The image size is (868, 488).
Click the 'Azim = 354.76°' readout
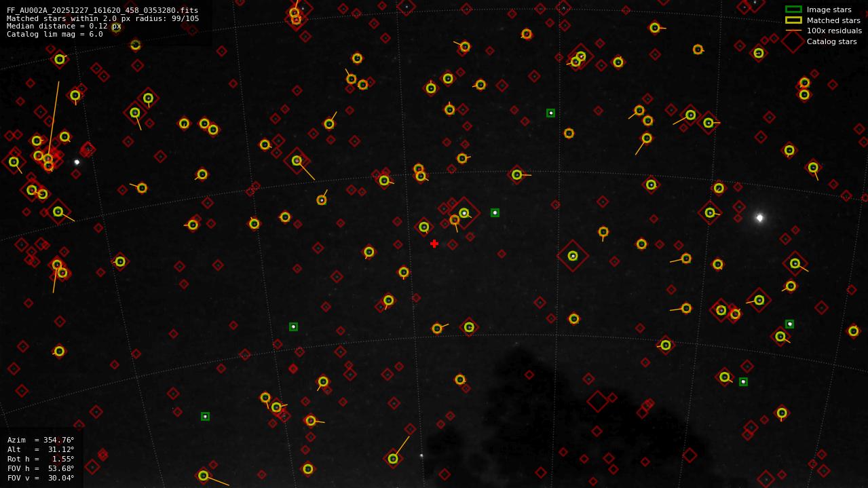pos(41,440)
